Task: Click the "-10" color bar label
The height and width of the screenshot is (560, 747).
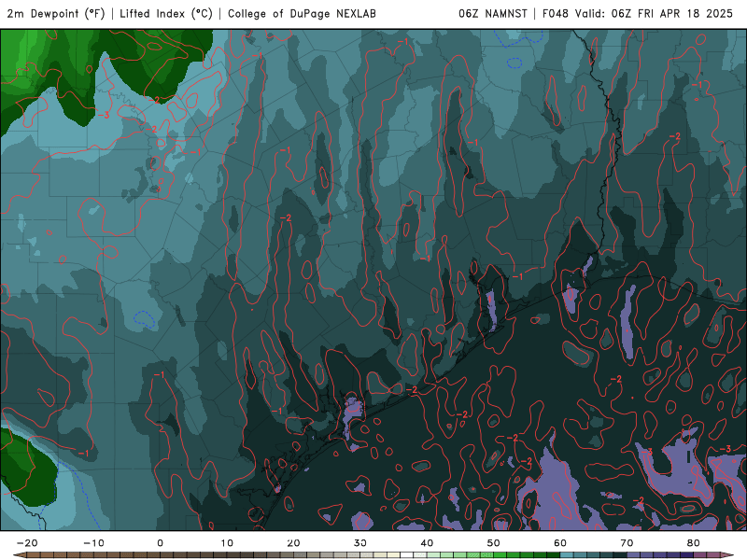Action: [x=93, y=543]
